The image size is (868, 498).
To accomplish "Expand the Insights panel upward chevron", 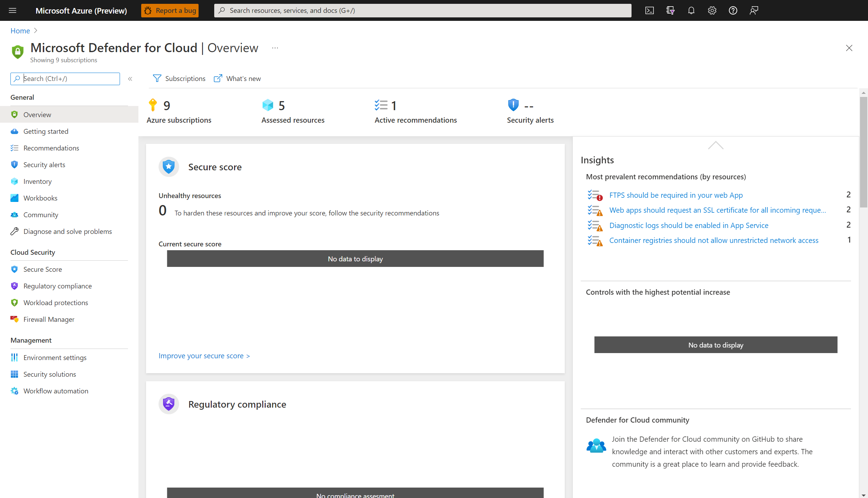I will pyautogui.click(x=715, y=145).
